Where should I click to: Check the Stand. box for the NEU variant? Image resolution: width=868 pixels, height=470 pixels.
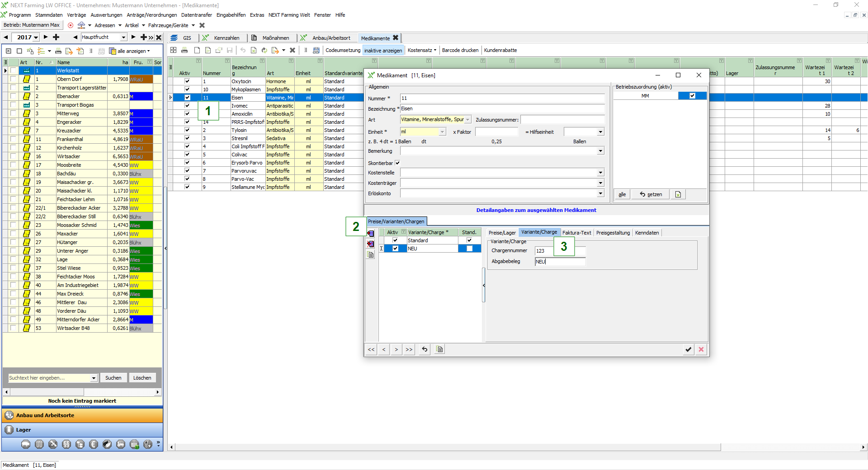coord(469,249)
